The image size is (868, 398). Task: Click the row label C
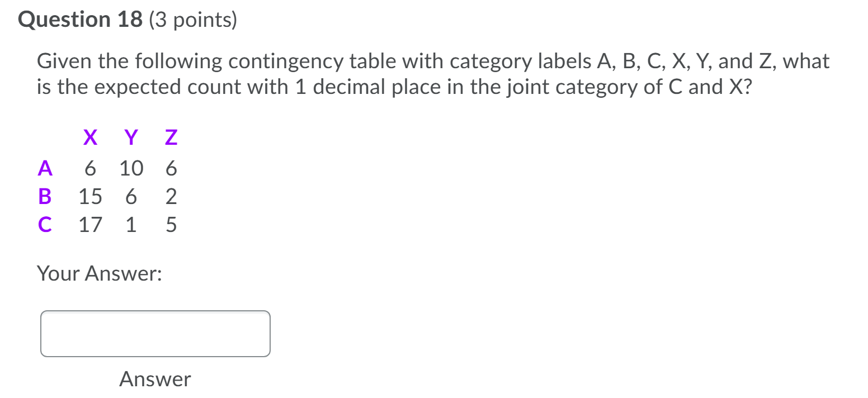coord(45,225)
